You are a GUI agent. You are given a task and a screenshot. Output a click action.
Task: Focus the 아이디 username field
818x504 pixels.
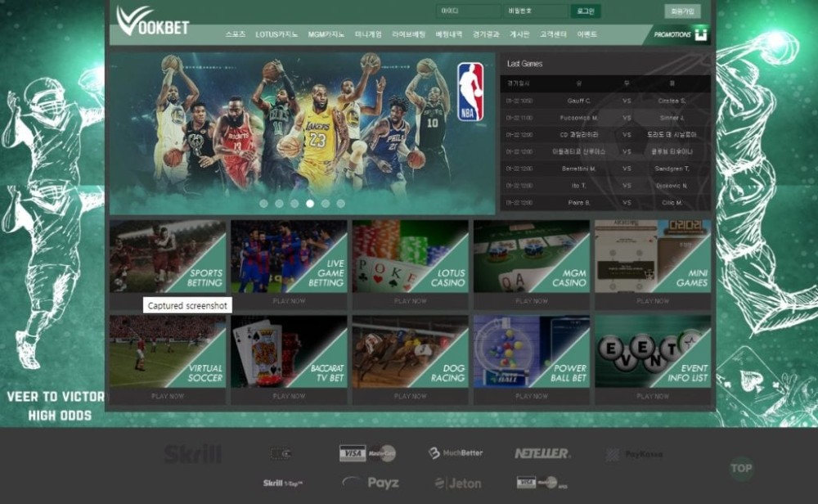(468, 11)
